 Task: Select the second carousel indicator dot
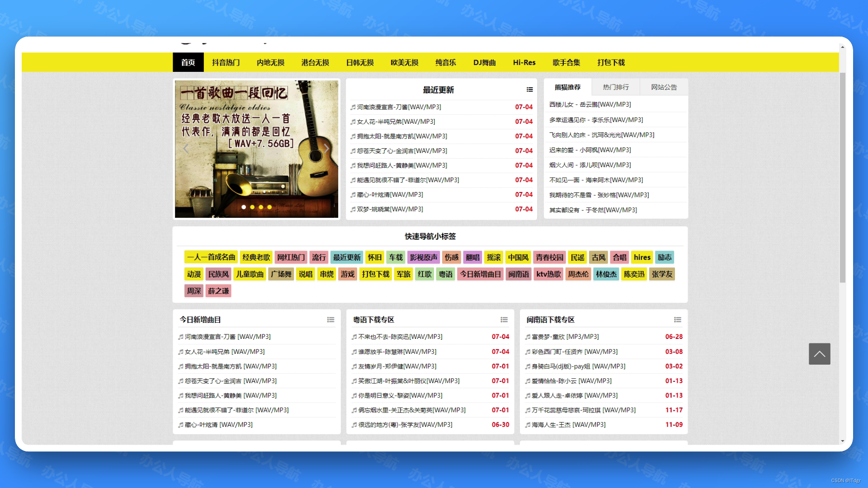pos(252,207)
